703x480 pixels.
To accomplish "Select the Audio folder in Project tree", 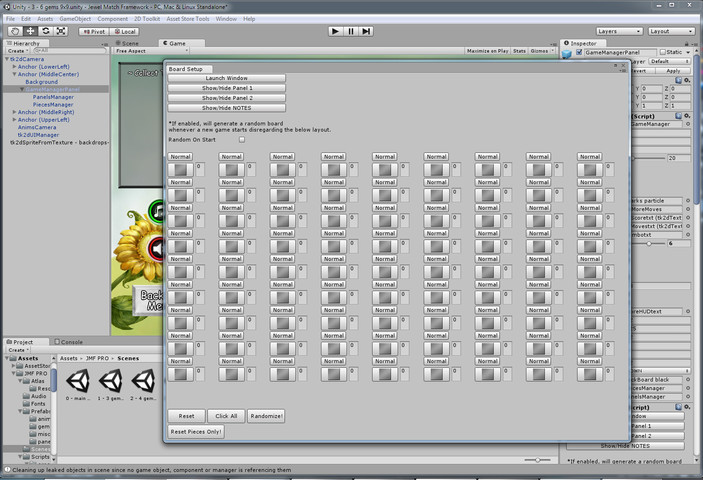I will [38, 396].
